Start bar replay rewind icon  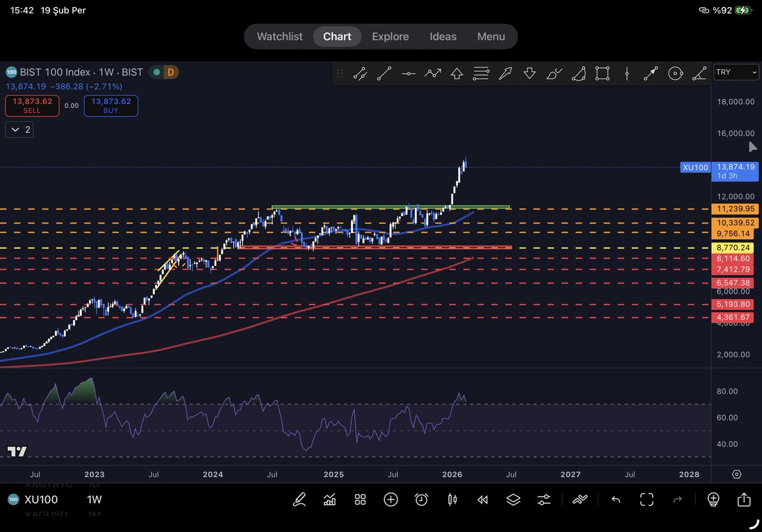[x=483, y=500]
